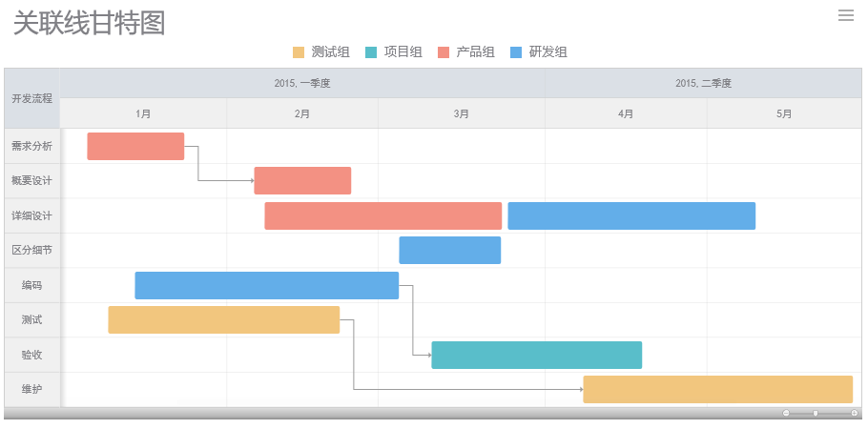Click the 2015, 一季度 quarter header
Viewport: 868px width, 429px height.
tap(301, 83)
